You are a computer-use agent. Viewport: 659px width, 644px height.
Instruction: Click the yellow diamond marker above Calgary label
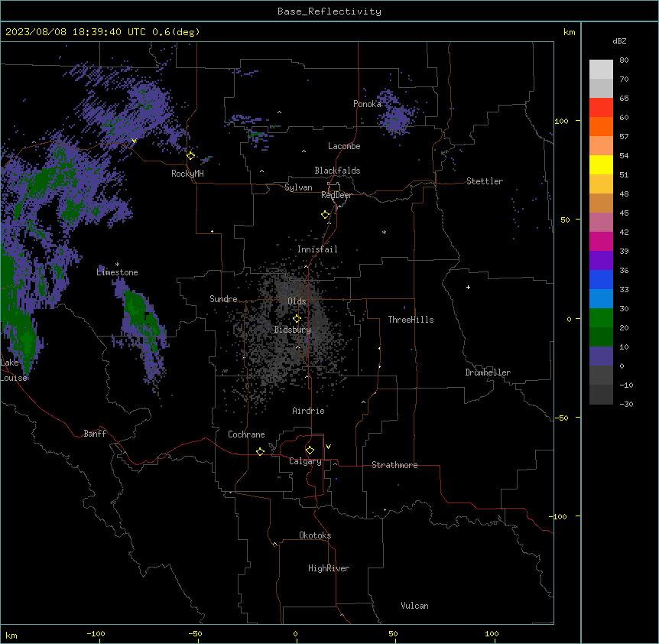point(310,450)
